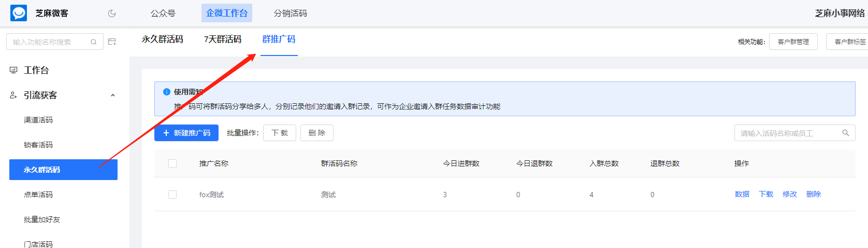The image size is (868, 248).
Task: Open 渠道活码 in sidebar
Action: (x=38, y=120)
